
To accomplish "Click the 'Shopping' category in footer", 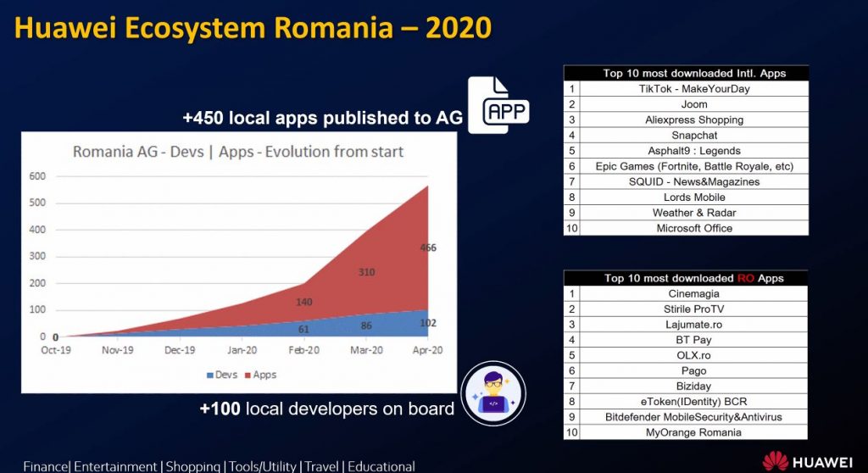I will (x=193, y=466).
